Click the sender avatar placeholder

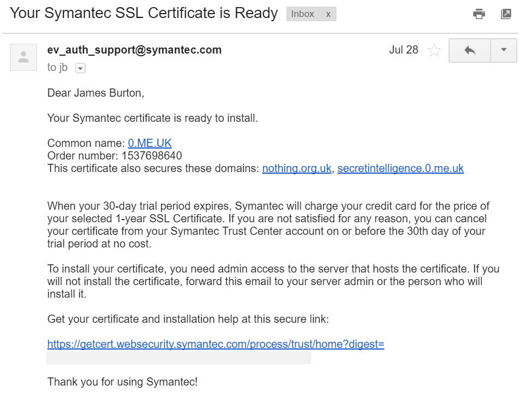click(23, 57)
